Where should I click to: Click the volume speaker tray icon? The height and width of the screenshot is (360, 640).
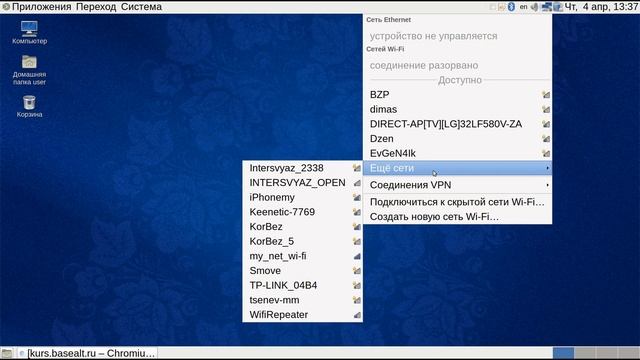point(534,7)
